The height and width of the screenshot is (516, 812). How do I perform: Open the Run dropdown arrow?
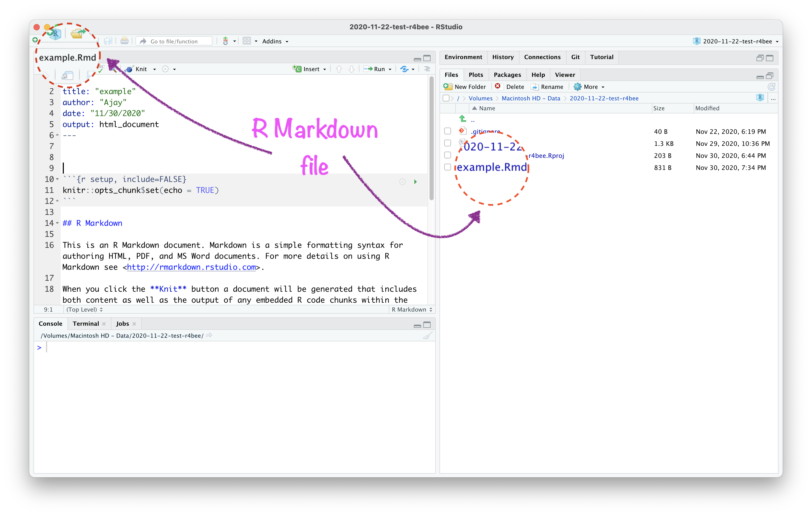pyautogui.click(x=390, y=70)
